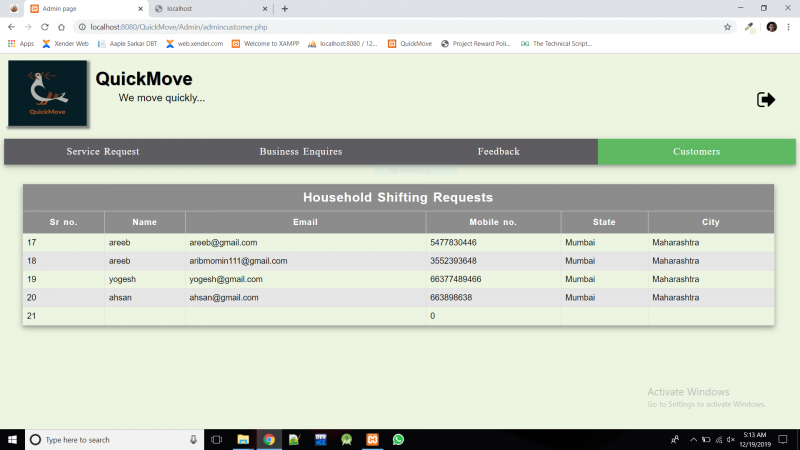Open XAMPP from taskbar

372,439
